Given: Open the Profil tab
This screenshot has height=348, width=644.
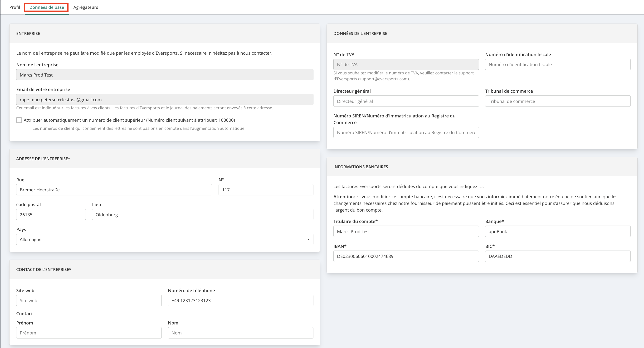Looking at the screenshot, I should click(x=15, y=7).
